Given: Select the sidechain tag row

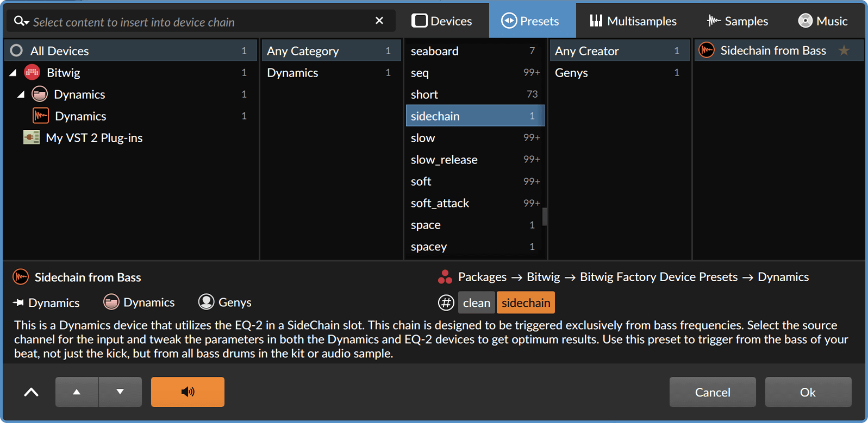Looking at the screenshot, I should coord(474,116).
